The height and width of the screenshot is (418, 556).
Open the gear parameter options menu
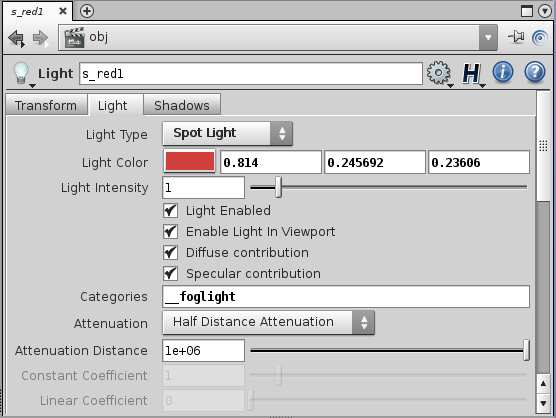pyautogui.click(x=439, y=73)
